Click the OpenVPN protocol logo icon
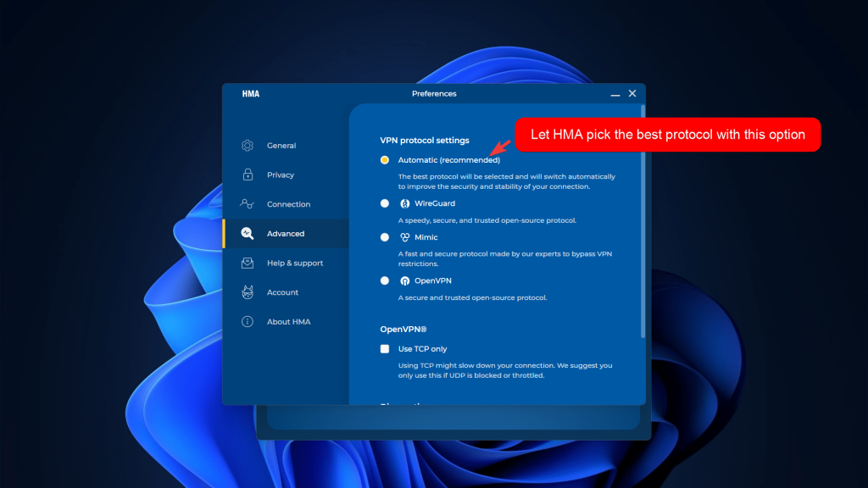The height and width of the screenshot is (488, 868). pos(404,281)
